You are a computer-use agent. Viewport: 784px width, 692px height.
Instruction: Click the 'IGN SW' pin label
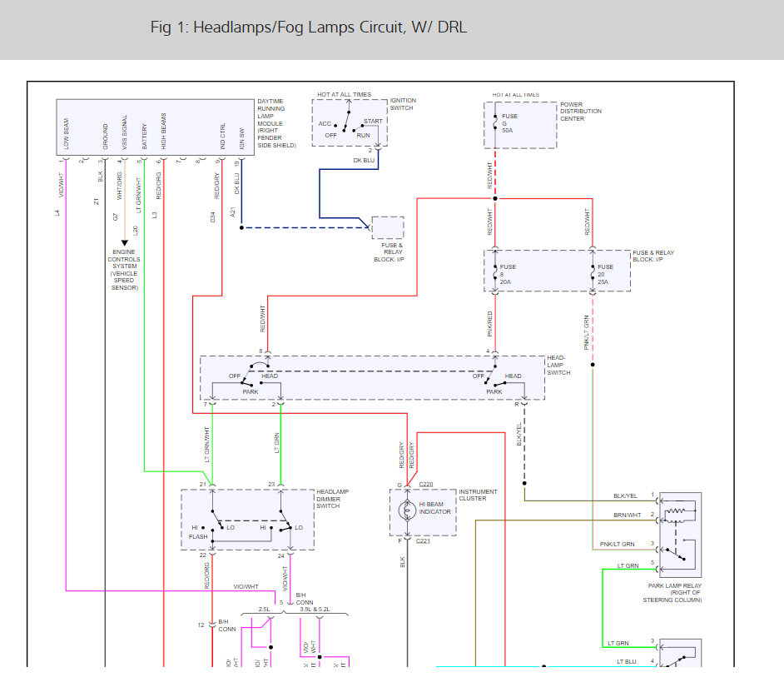(242, 139)
